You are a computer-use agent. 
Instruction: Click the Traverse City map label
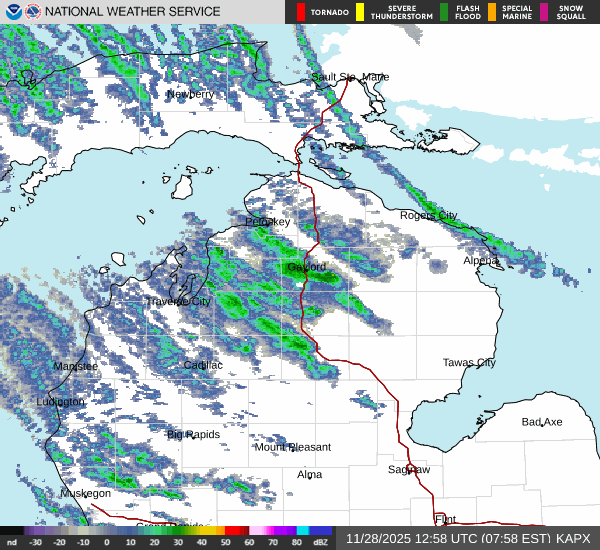click(x=178, y=301)
